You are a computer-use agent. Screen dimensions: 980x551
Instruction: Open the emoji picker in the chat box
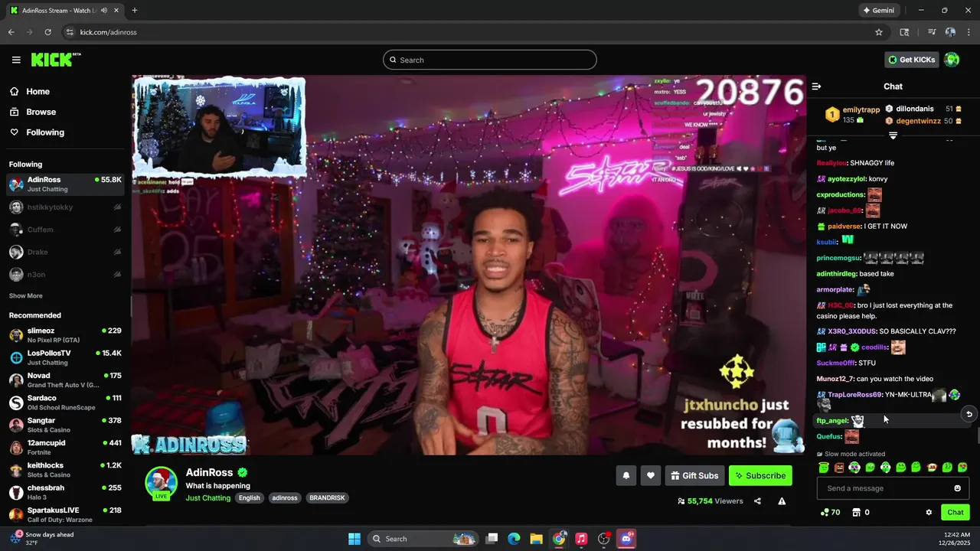[x=957, y=488]
